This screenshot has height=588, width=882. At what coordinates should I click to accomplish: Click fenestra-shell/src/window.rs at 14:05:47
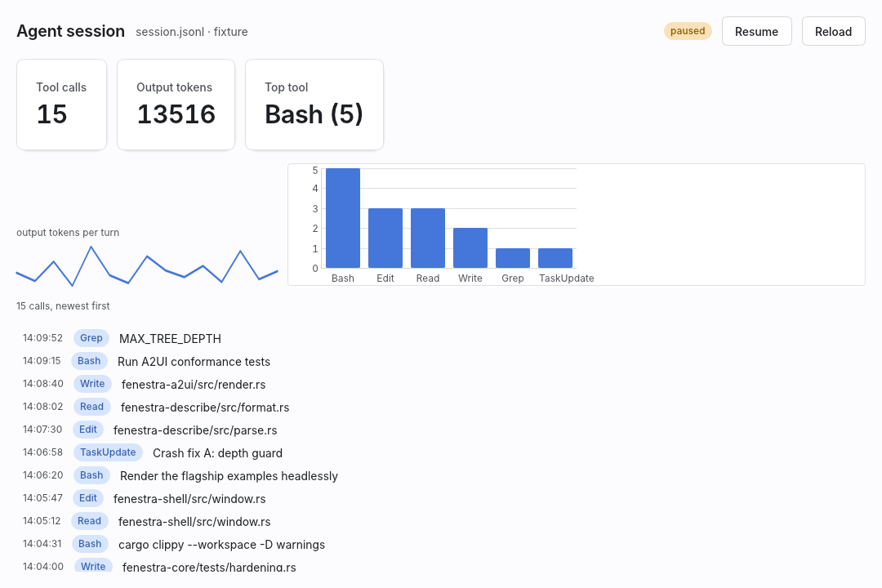[189, 499]
